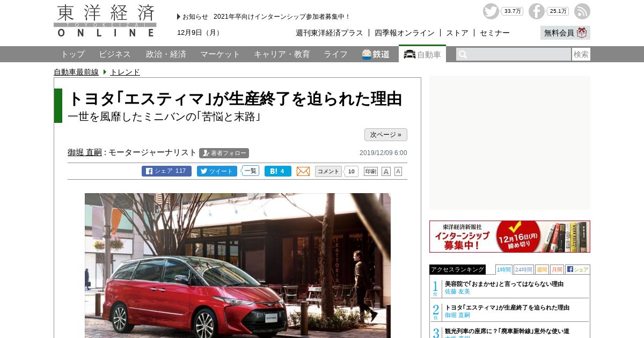Go to next page with 次ページ »
This screenshot has width=644, height=338.
coord(386,135)
